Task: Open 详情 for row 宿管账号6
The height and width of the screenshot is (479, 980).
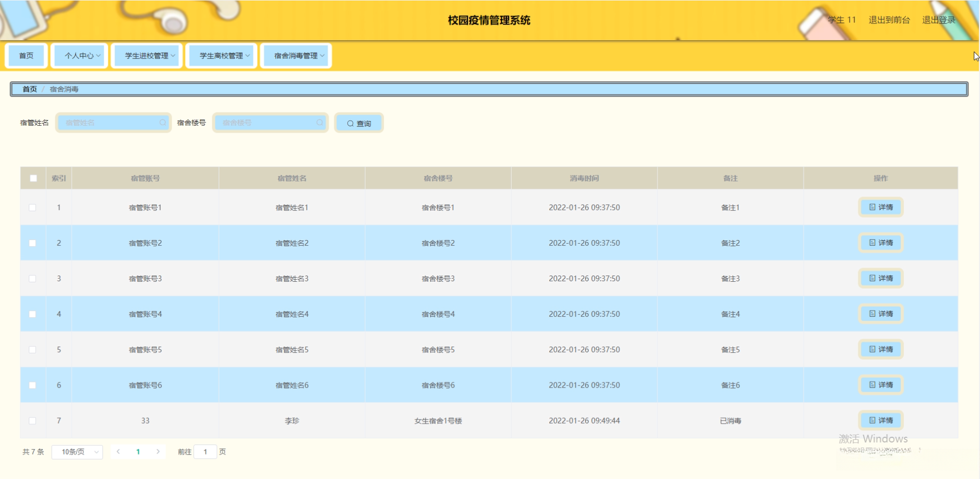Action: [x=881, y=385]
